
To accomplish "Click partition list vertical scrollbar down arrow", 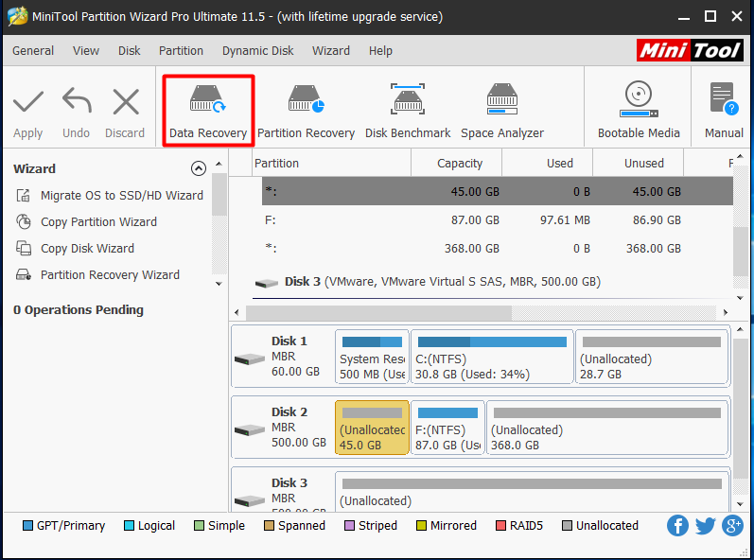I will click(740, 298).
